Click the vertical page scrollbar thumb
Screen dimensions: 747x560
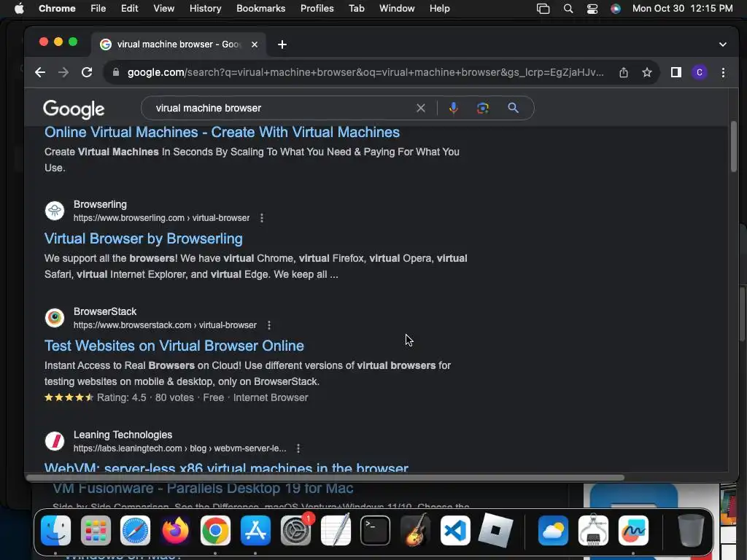click(x=734, y=147)
